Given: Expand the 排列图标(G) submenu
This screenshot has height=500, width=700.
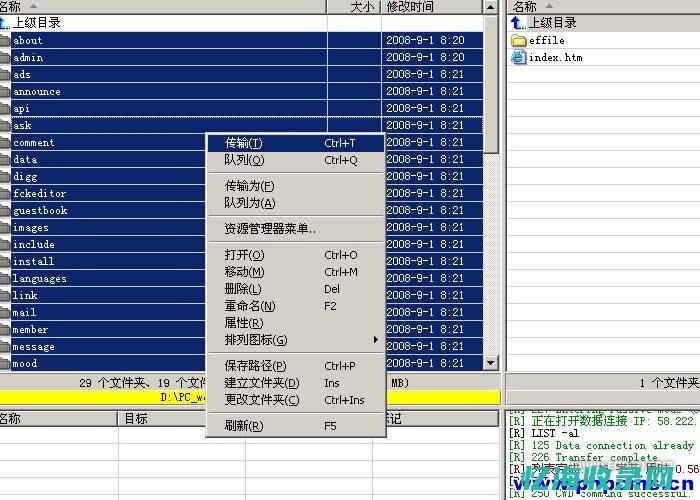Looking at the screenshot, I should click(295, 340).
